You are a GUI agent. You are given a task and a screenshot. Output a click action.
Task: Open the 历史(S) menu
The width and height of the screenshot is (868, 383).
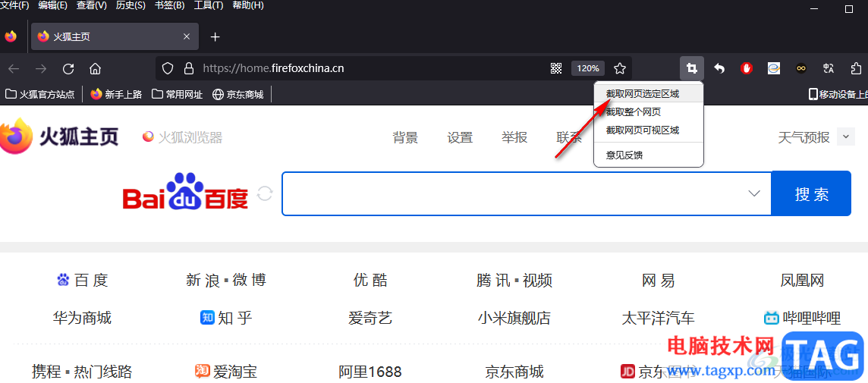[131, 5]
